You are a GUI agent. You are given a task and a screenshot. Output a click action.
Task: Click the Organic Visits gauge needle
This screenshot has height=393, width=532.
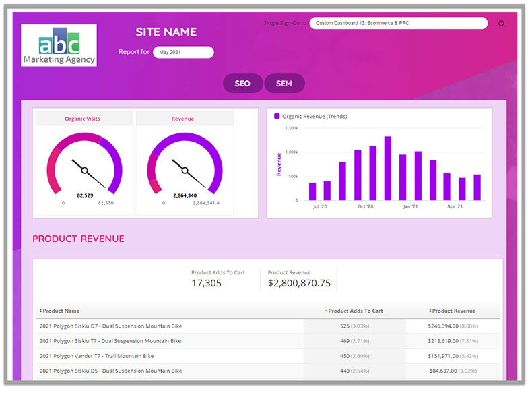(x=89, y=173)
